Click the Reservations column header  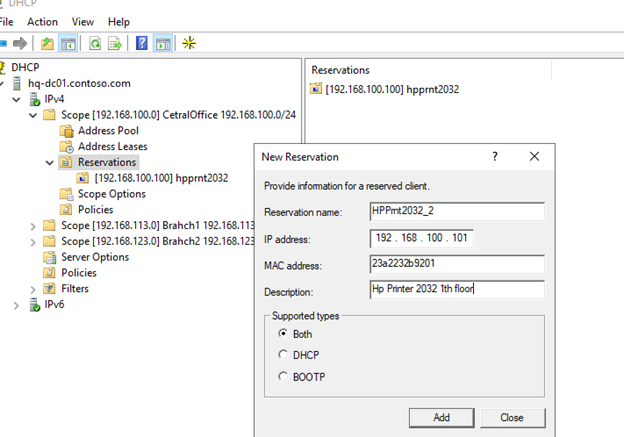tap(429, 70)
